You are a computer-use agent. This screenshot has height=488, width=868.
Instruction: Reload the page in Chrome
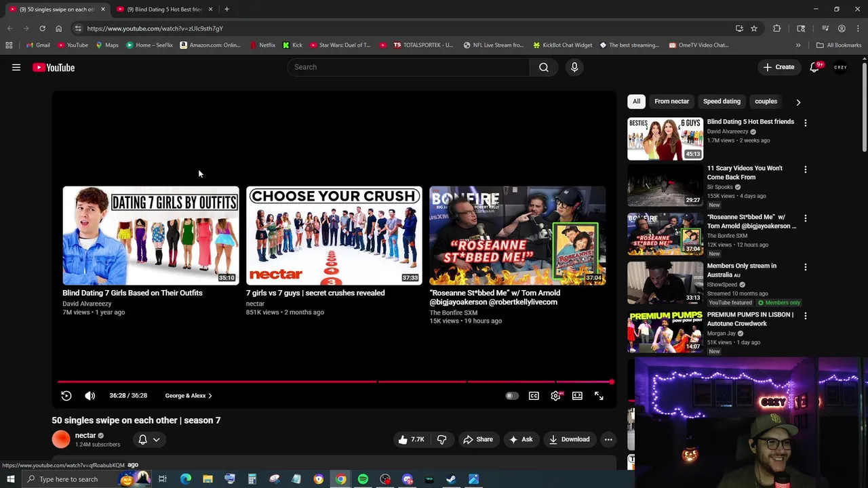pyautogui.click(x=42, y=28)
